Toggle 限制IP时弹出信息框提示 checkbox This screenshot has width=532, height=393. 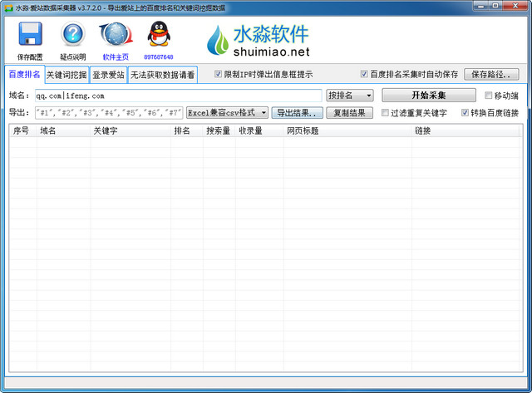(x=218, y=74)
